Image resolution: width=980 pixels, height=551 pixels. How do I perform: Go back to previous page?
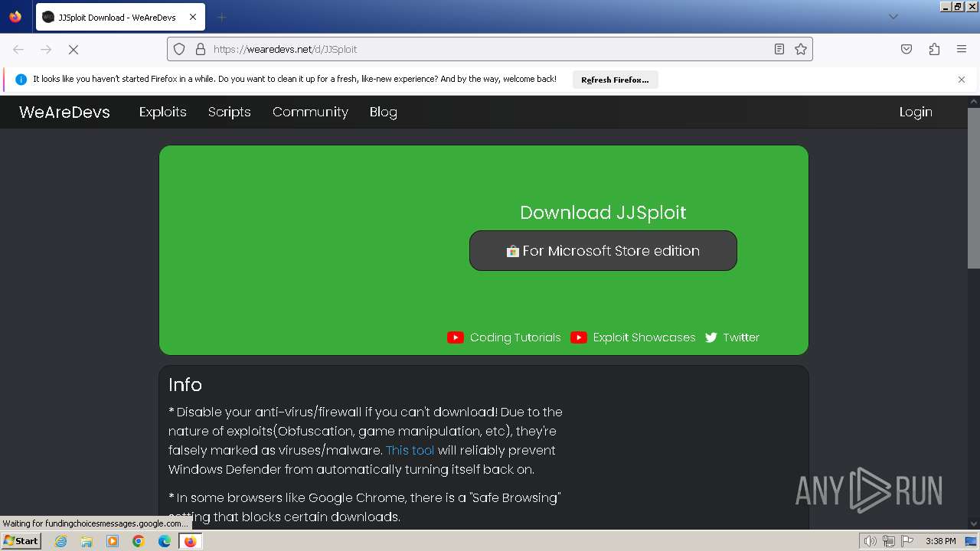18,49
